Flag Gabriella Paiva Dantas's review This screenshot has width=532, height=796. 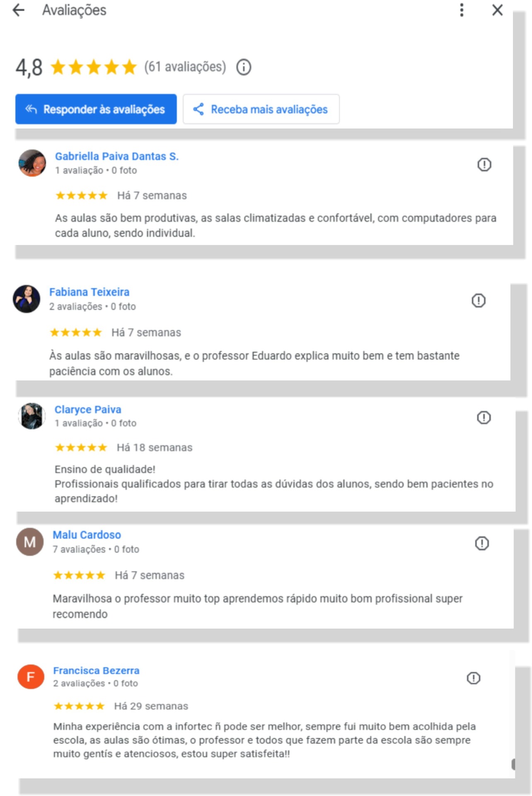[484, 165]
